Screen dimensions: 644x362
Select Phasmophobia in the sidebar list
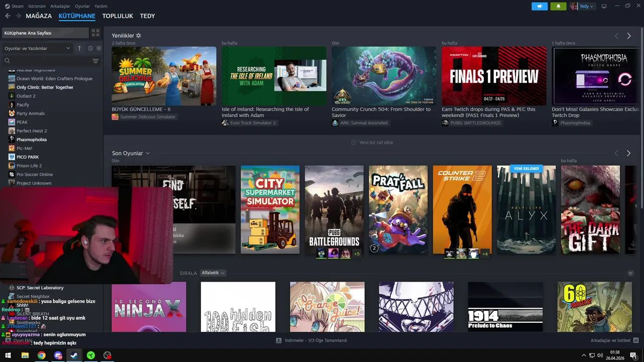pos(31,139)
